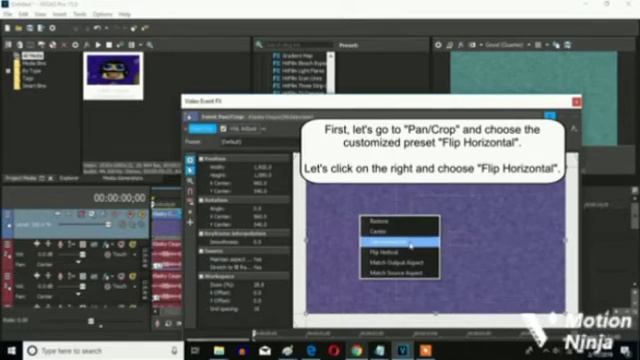Toggle Size About Center icon in Pan/Crop
Image resolution: width=640 pixels, height=360 pixels.
[x=190, y=212]
